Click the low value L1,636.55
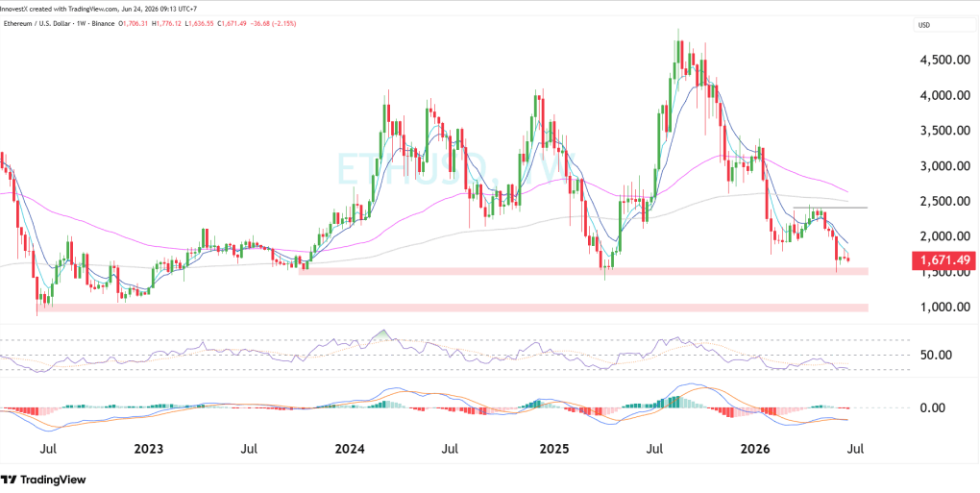980x493 pixels. tap(200, 24)
